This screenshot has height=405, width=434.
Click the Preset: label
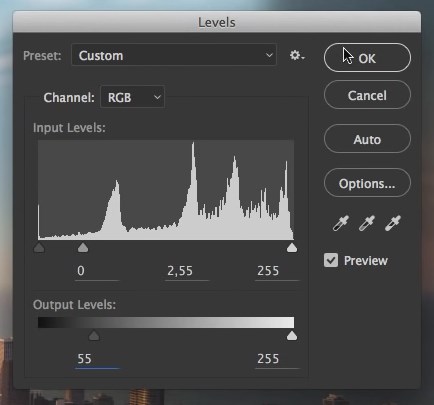[x=42, y=55]
